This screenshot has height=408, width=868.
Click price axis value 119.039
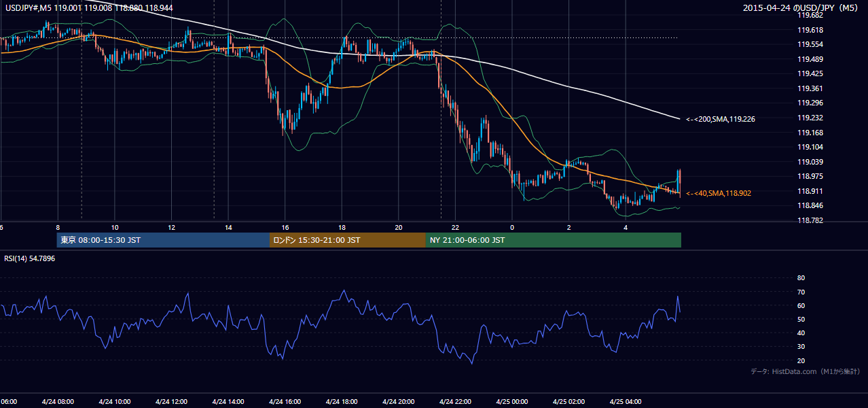810,162
